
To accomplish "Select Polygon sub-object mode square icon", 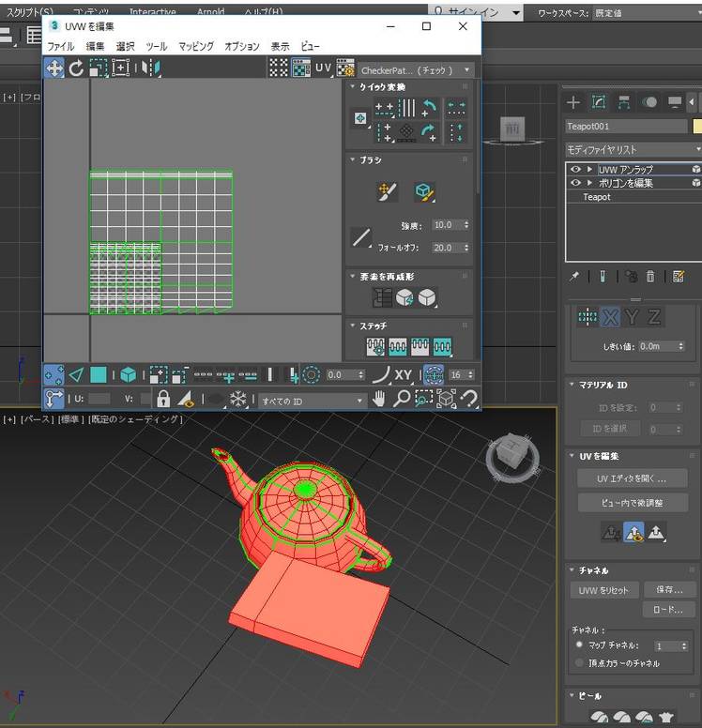I will coord(98,374).
